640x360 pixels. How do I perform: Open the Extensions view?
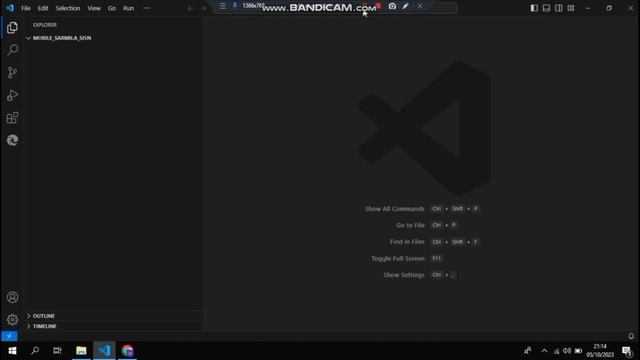(x=12, y=118)
